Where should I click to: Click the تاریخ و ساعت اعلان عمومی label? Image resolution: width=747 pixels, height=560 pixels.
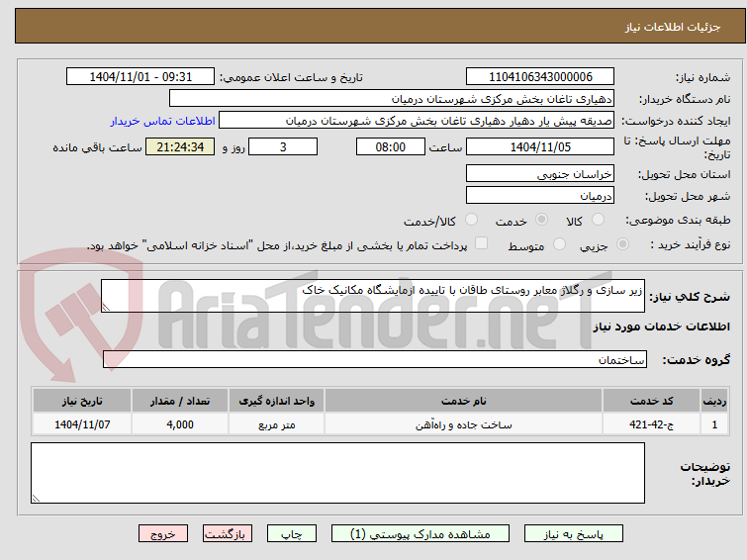pyautogui.click(x=291, y=77)
